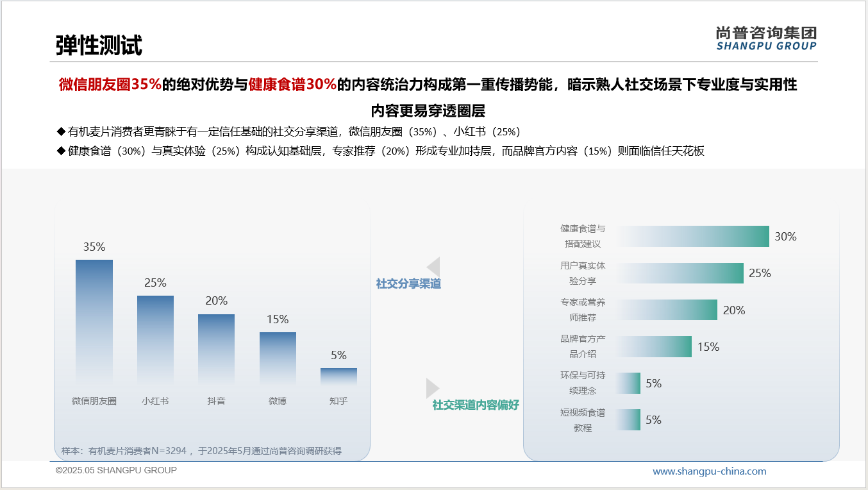Select the 专家或营养师推荐 category label
This screenshot has height=490, width=868.
583,310
